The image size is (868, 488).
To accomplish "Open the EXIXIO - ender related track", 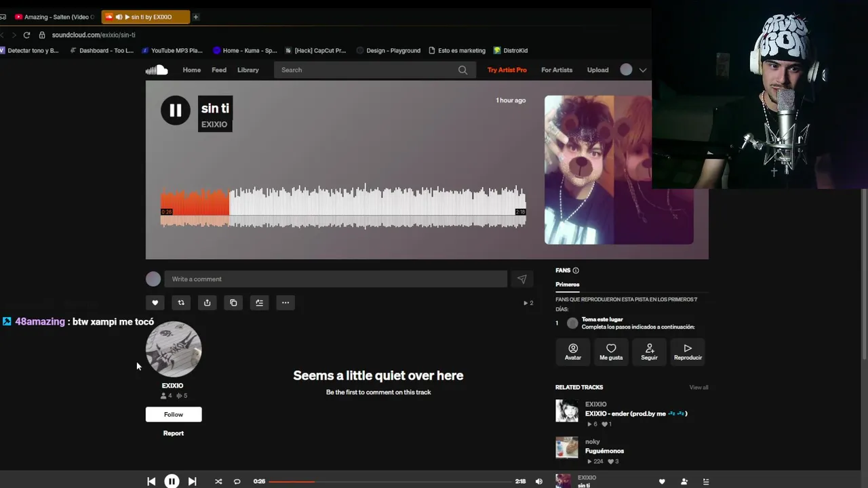I will tap(636, 413).
